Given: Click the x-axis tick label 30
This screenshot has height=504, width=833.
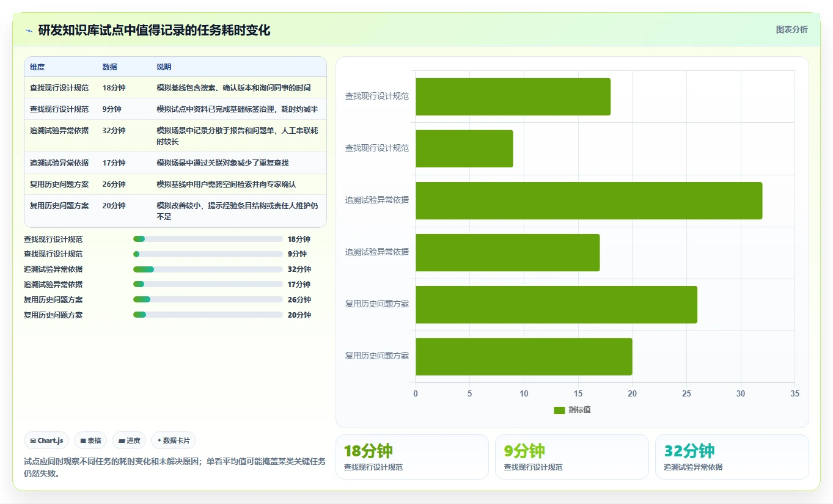Looking at the screenshot, I should (741, 394).
